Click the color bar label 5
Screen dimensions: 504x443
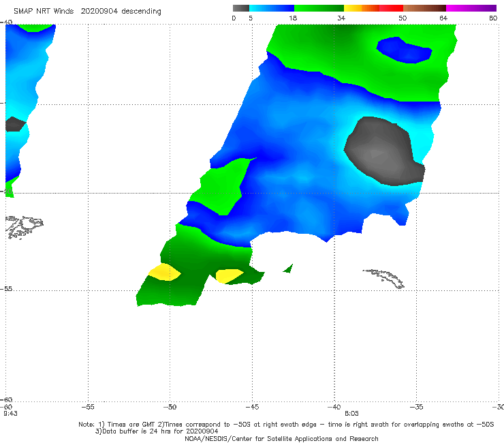pos(251,18)
